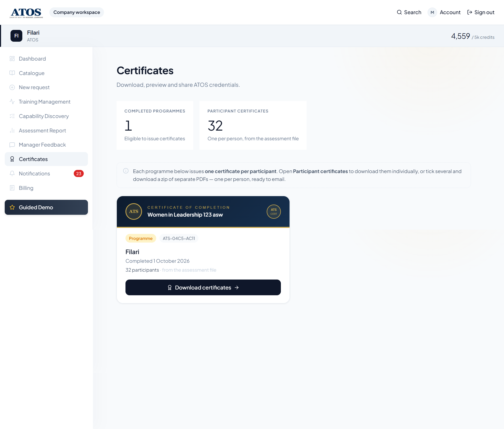Open Capability Discovery section
Viewport: 504px width, 429px height.
[x=46, y=116]
